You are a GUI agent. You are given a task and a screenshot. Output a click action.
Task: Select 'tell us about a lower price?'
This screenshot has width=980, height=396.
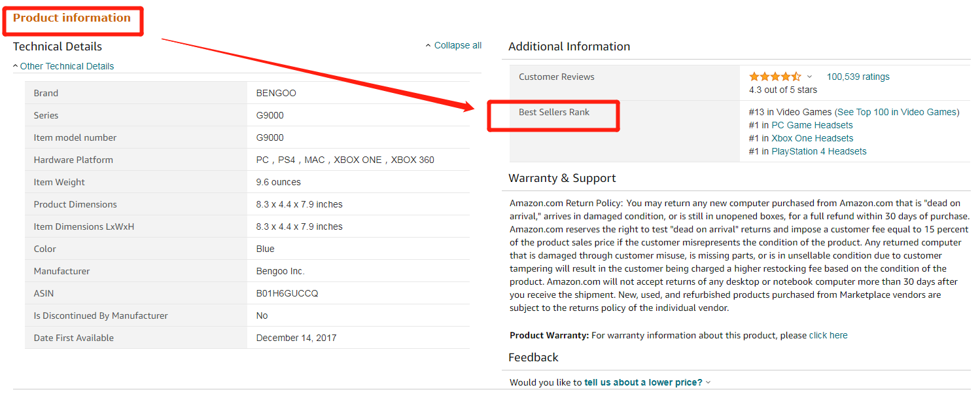coord(643,382)
